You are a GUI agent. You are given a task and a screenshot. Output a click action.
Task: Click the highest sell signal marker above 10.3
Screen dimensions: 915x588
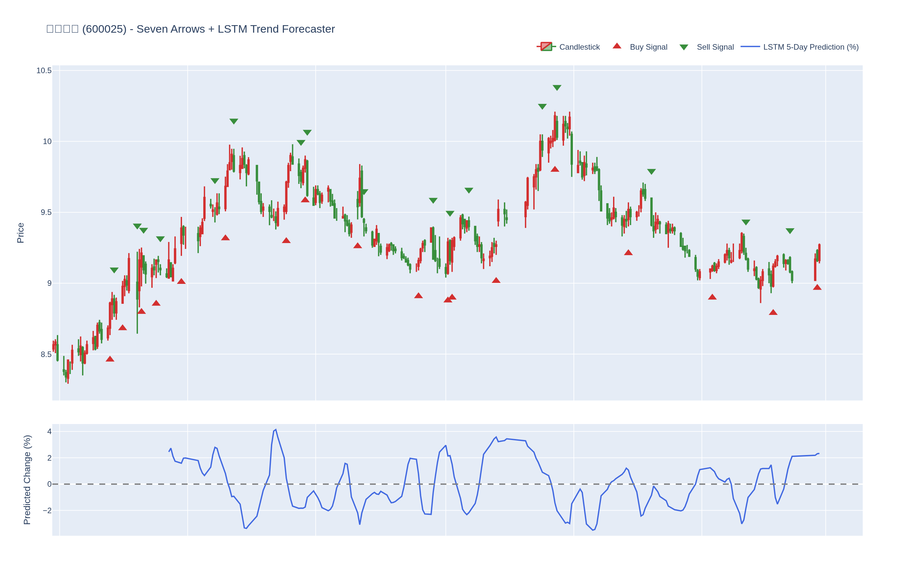[x=557, y=88]
